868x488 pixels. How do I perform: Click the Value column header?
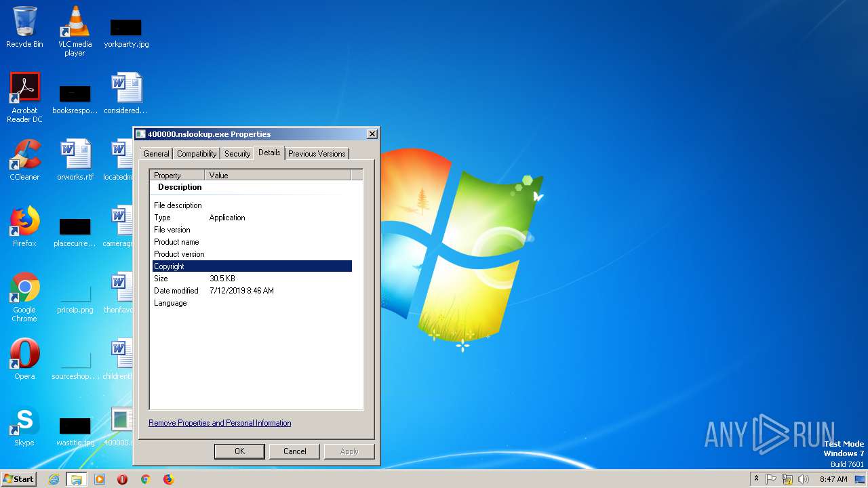tap(278, 176)
